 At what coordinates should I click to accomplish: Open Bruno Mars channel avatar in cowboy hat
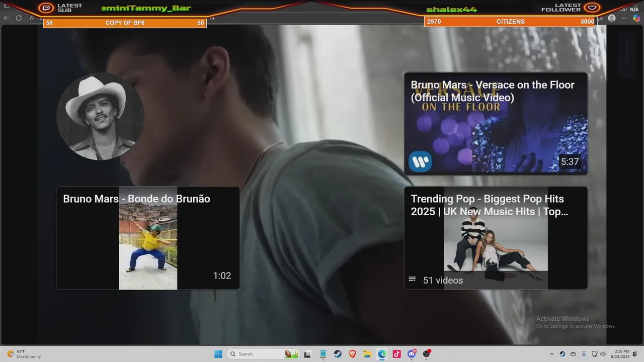click(x=100, y=117)
